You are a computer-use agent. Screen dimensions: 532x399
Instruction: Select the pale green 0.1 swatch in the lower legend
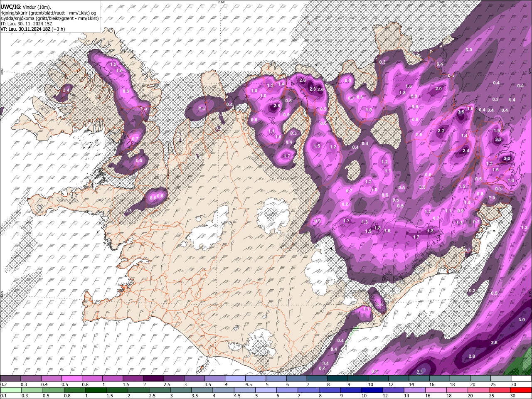click(10, 390)
